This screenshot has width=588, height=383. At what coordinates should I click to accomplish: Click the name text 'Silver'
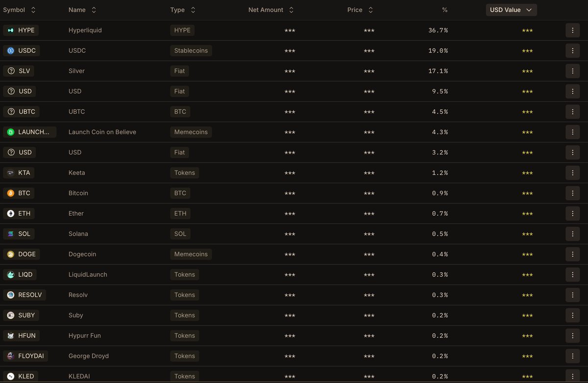point(76,71)
